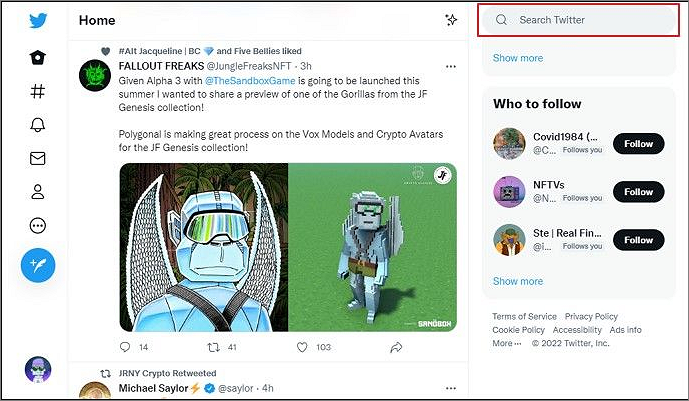Click the blue compose Tweet button
The image size is (689, 401).
coord(38,265)
